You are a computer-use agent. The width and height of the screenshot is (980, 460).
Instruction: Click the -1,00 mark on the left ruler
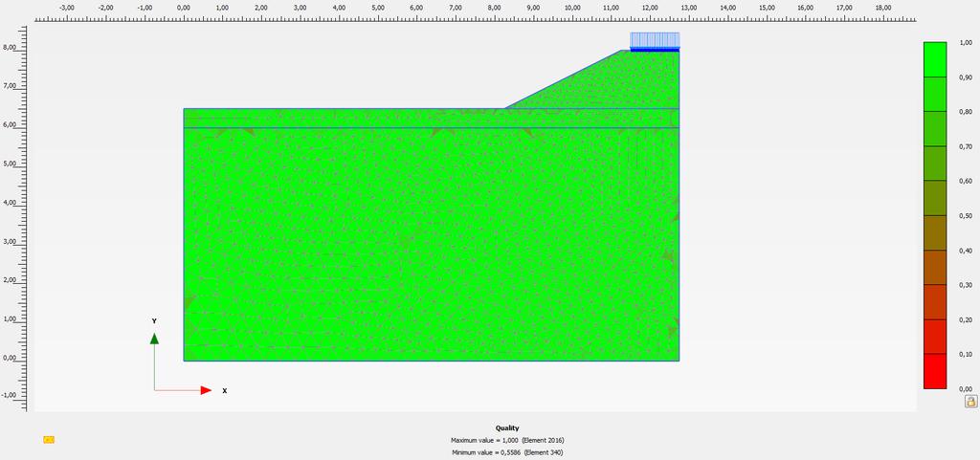[x=10, y=396]
